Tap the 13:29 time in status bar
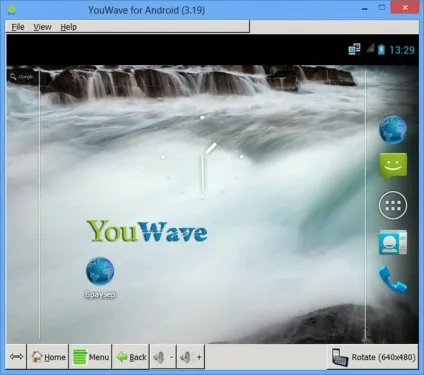Screen dimensions: 424x375 pos(402,50)
